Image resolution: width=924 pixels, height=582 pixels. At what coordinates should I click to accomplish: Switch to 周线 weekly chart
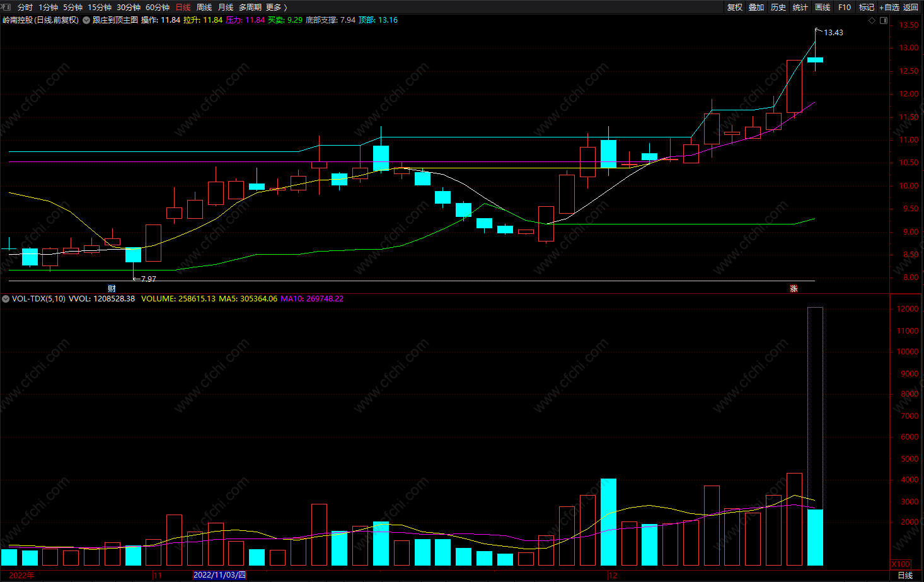click(x=204, y=8)
